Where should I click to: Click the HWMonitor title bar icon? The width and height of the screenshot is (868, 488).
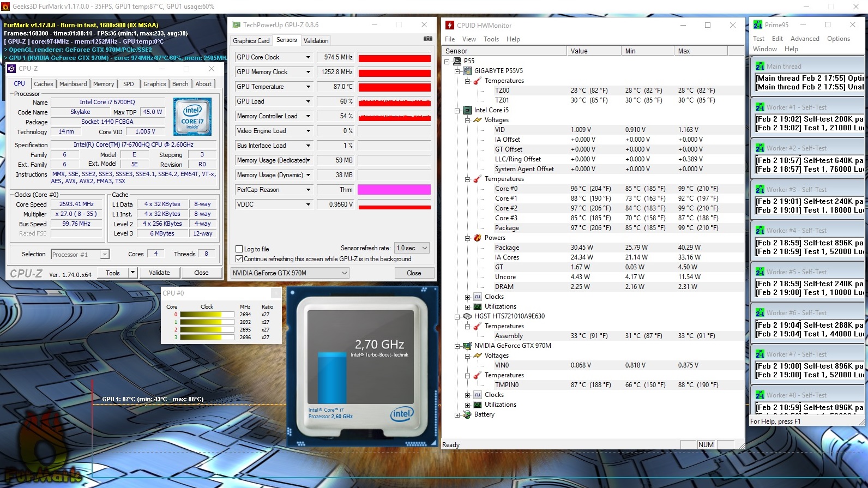click(450, 25)
